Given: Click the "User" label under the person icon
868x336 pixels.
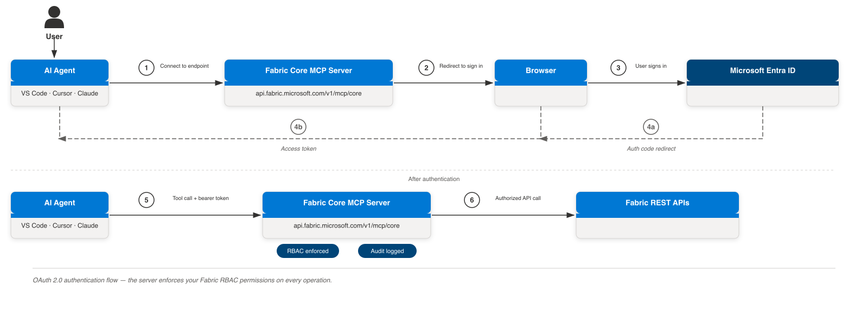Looking at the screenshot, I should coord(54,36).
